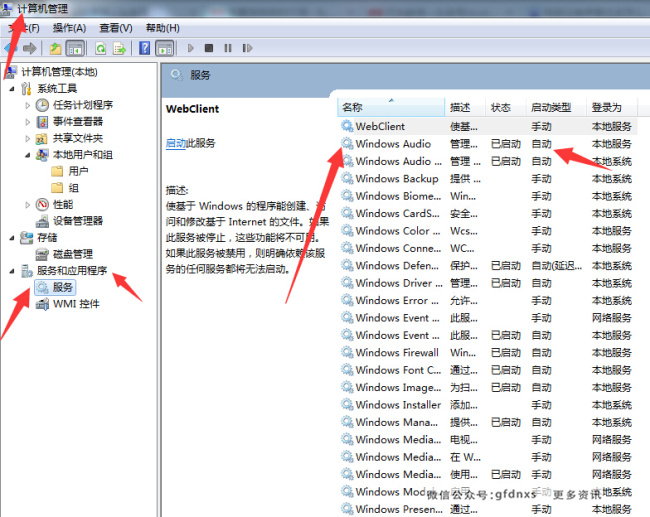Expand the 性能 tree node
Image resolution: width=650 pixels, height=517 pixels.
28,204
